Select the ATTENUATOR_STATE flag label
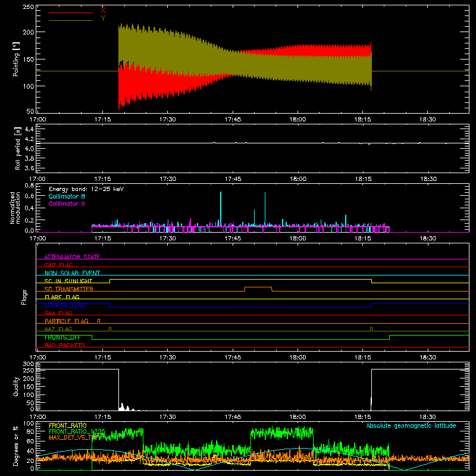Viewport: 476px width, 476px height. pyautogui.click(x=72, y=257)
